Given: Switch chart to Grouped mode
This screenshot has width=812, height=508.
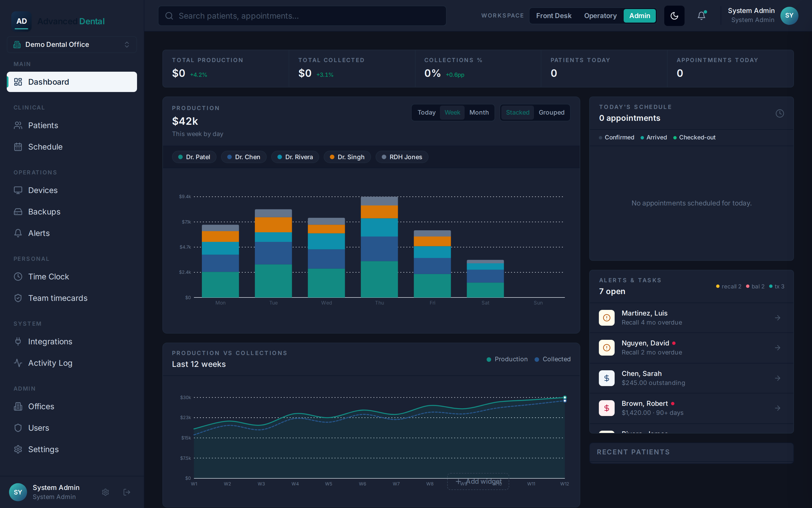Looking at the screenshot, I should tap(551, 113).
